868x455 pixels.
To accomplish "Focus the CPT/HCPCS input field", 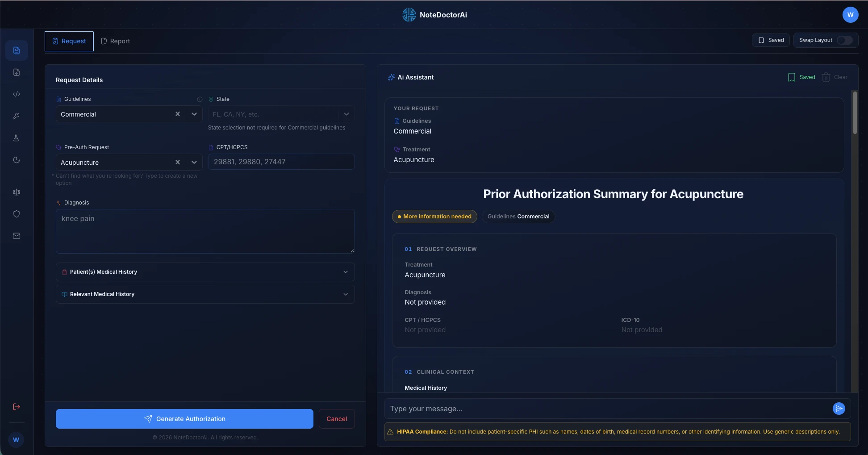I will pyautogui.click(x=281, y=162).
